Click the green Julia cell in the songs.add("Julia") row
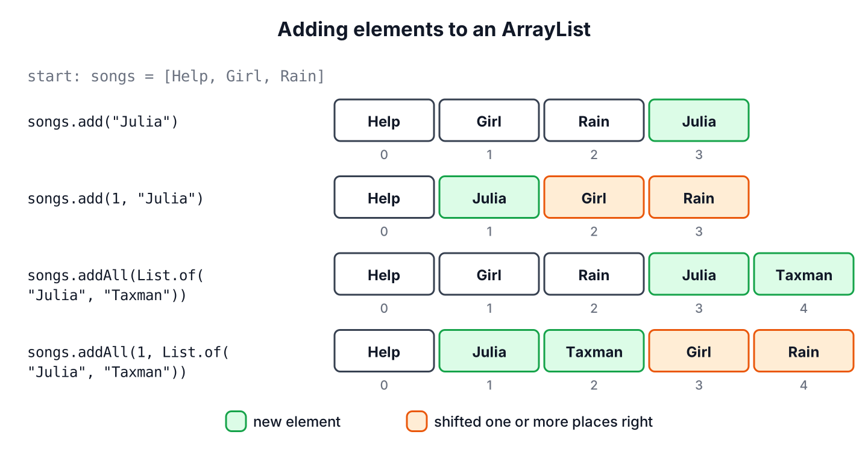The image size is (868, 452). coord(699,120)
